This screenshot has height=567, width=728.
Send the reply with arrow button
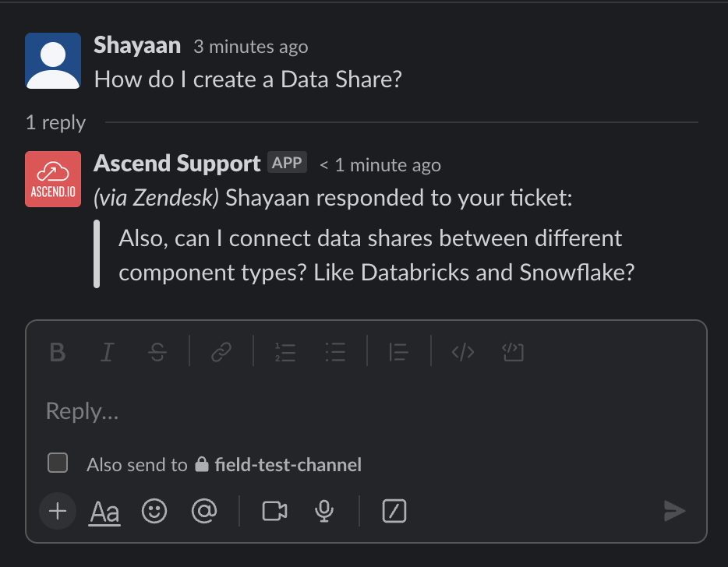coord(674,512)
